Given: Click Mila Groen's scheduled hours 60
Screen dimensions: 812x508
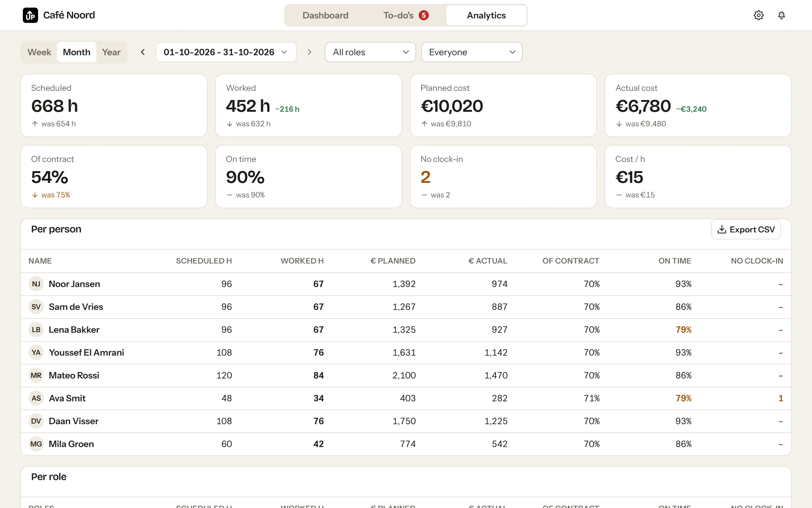Looking at the screenshot, I should 226,444.
